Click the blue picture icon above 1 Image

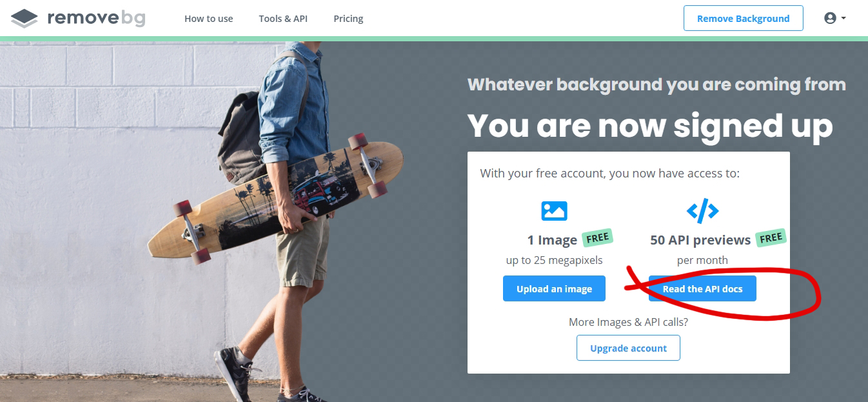coord(554,211)
